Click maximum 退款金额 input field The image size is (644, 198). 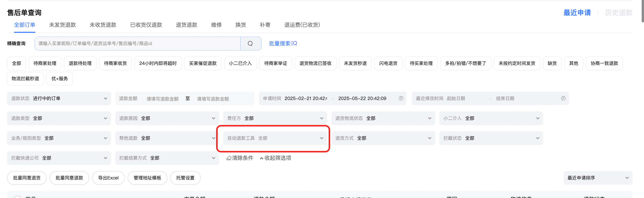click(213, 99)
